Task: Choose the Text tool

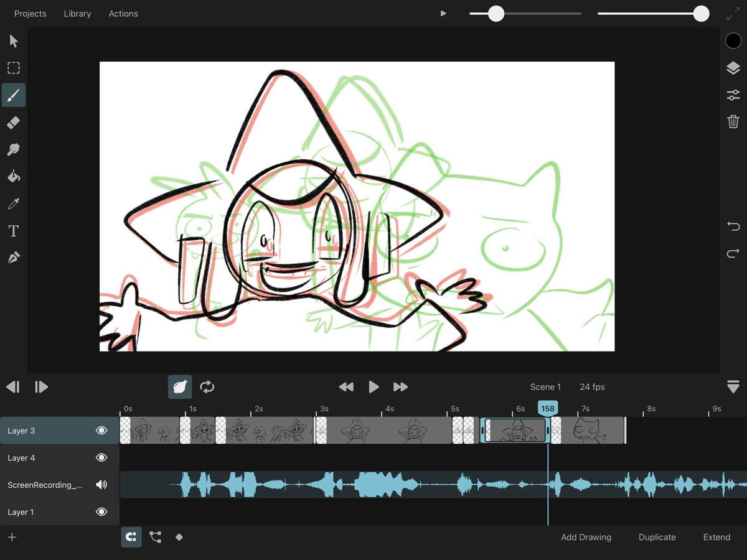Action: (x=14, y=231)
